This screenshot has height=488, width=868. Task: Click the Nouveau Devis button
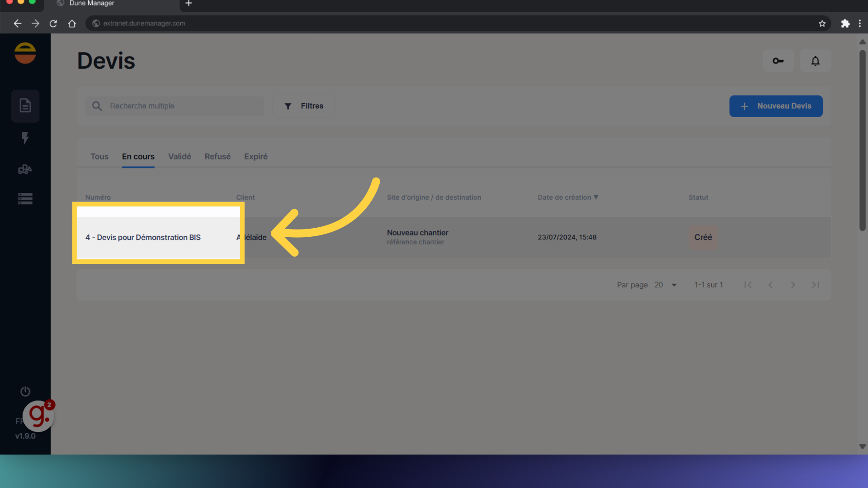[x=776, y=106]
